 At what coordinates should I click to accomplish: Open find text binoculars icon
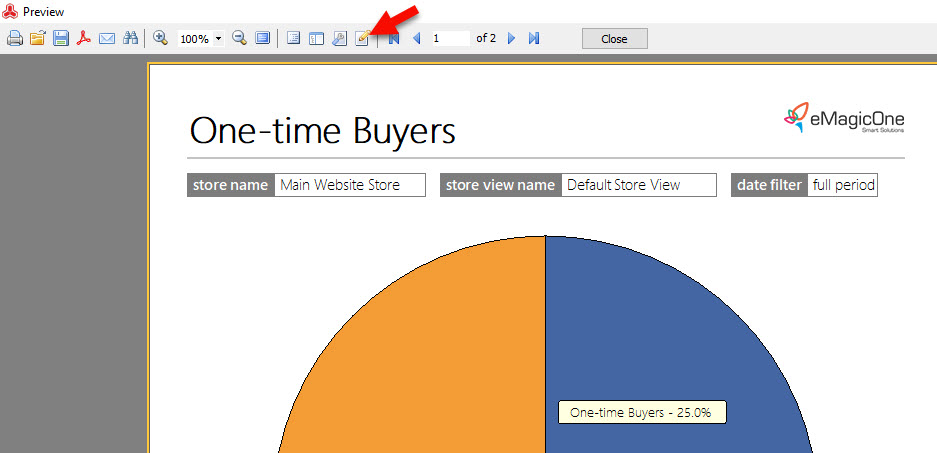130,39
